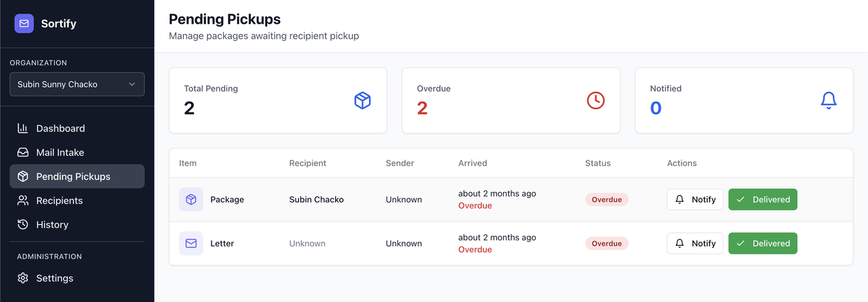Open the History section
Image resolution: width=868 pixels, height=302 pixels.
52,225
